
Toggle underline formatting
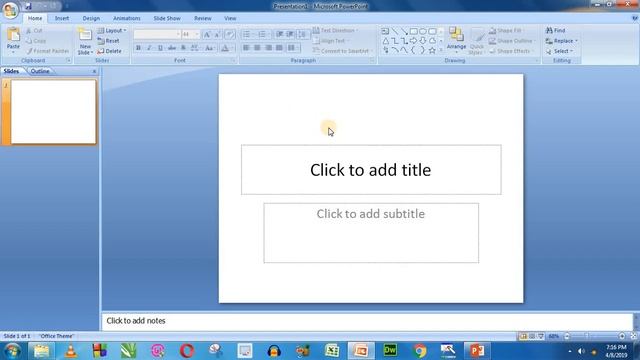click(160, 48)
